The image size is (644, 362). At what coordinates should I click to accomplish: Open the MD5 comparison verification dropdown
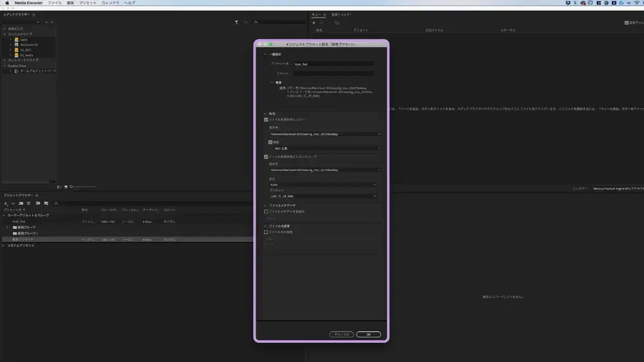click(x=327, y=148)
